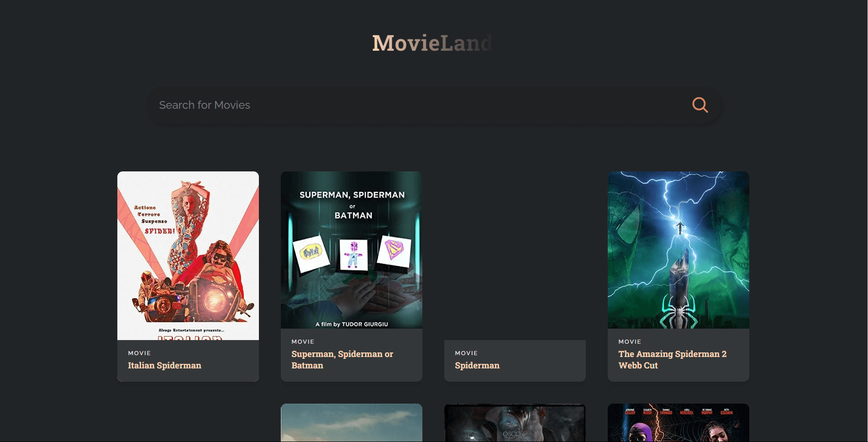This screenshot has height=442, width=868.
Task: Click the MovieLand heading to return home
Action: [x=432, y=43]
